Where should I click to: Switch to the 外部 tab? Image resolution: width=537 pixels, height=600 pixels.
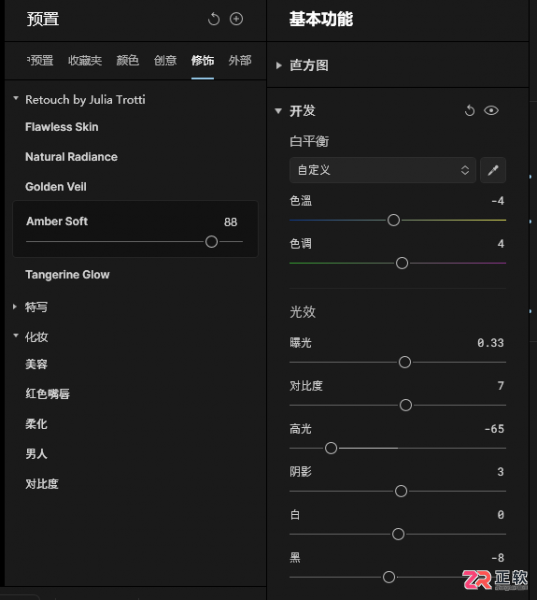(x=240, y=60)
